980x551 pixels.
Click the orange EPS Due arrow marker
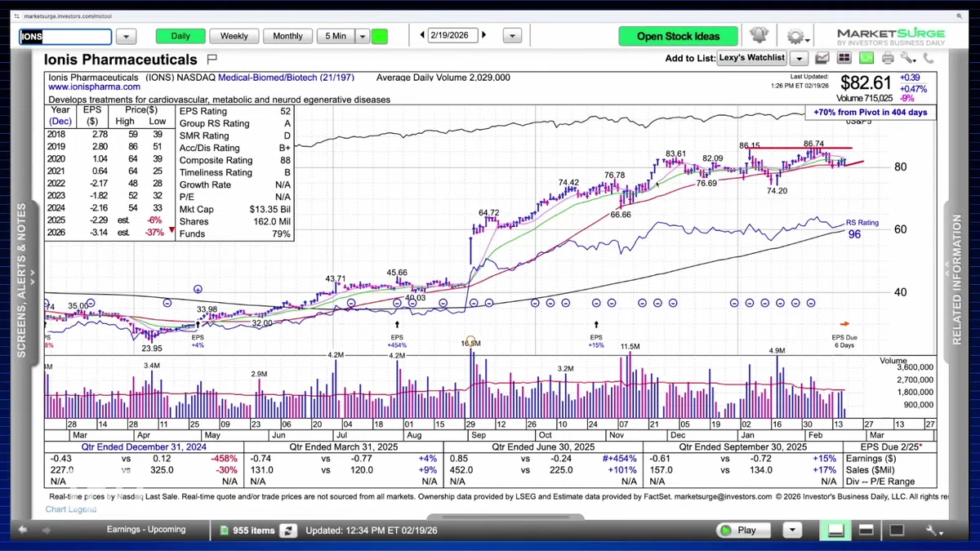[845, 324]
